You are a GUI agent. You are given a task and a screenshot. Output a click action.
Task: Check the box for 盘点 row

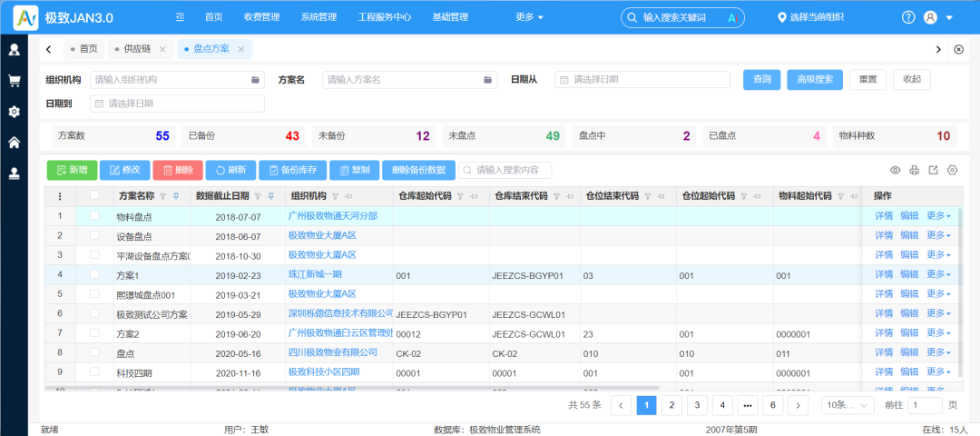tap(94, 352)
